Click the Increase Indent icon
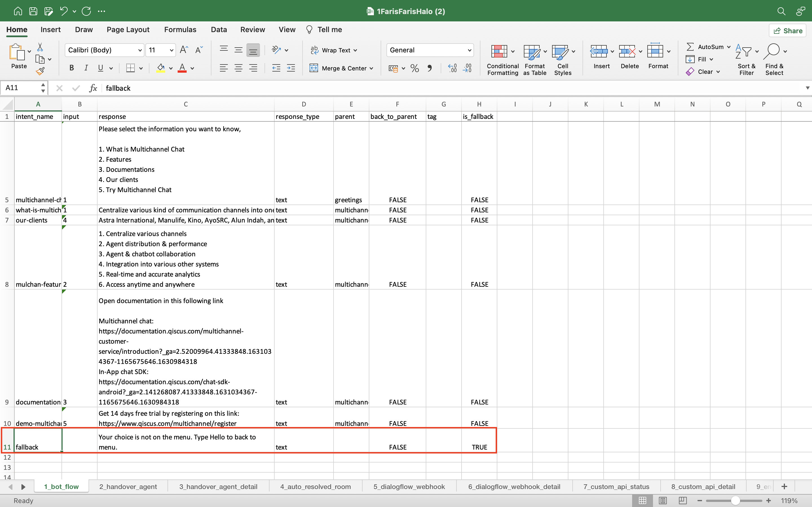The image size is (812, 507). [x=291, y=68]
